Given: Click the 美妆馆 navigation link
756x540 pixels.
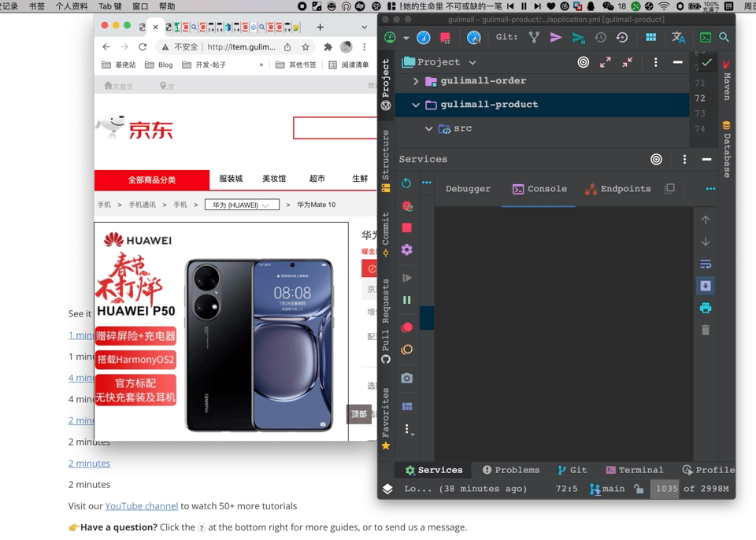Looking at the screenshot, I should [274, 179].
